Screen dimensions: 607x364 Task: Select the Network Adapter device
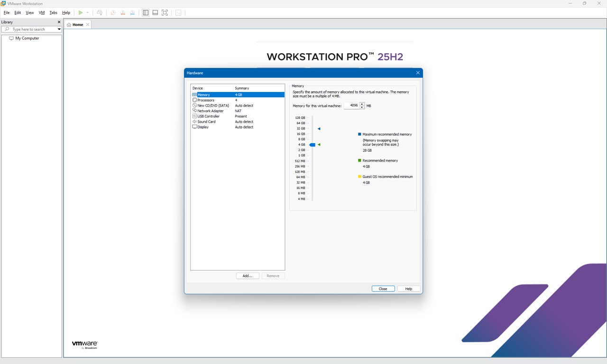[210, 111]
